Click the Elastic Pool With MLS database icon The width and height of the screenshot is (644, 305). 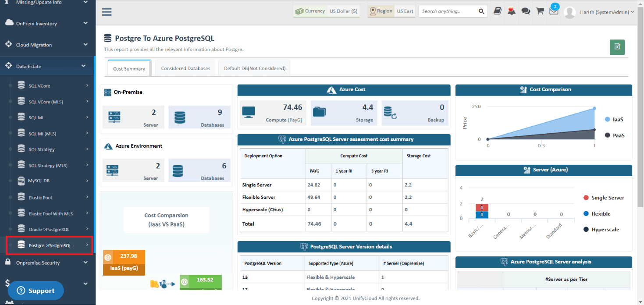[x=21, y=213]
